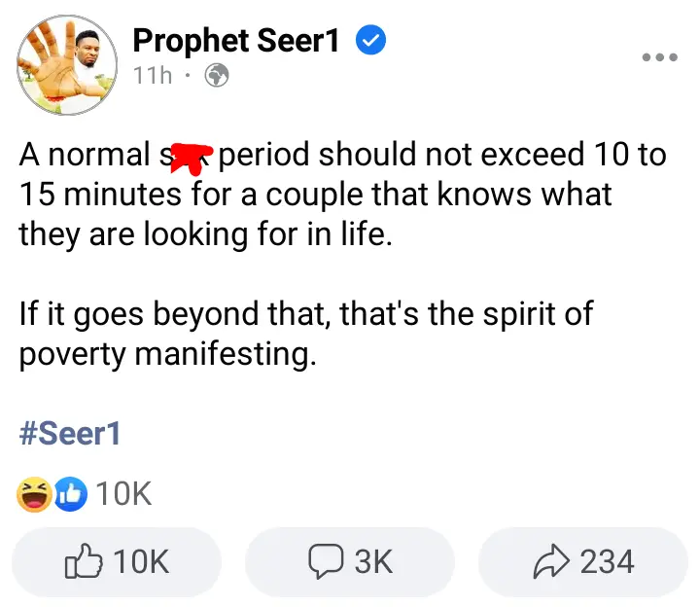Tap the thumbs-up outline Like icon

click(84, 561)
